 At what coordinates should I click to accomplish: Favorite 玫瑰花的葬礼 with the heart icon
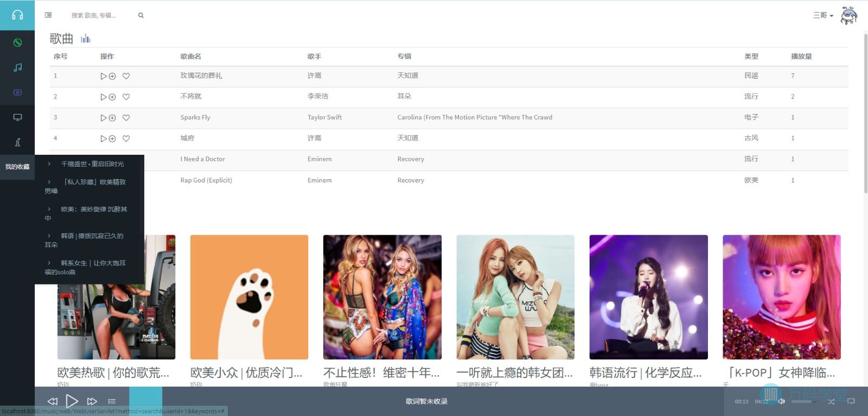click(126, 76)
